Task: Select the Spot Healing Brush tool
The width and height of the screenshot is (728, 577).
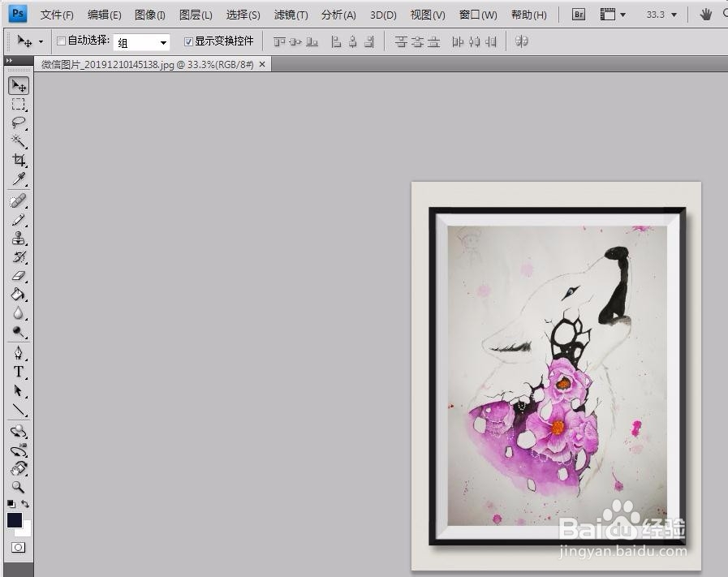Action: (18, 201)
